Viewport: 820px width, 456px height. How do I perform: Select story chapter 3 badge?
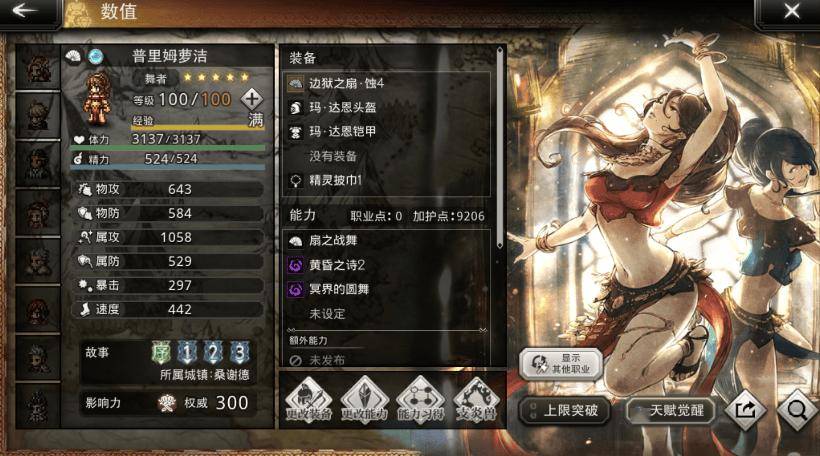pos(239,353)
